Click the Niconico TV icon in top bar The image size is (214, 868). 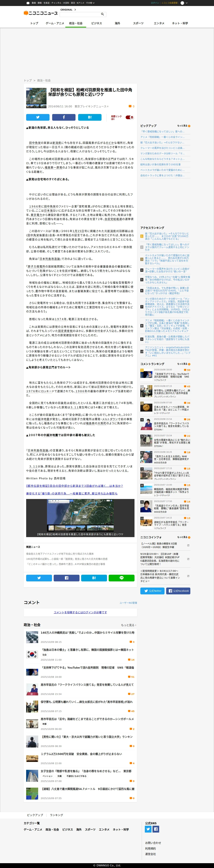pos(28,3)
